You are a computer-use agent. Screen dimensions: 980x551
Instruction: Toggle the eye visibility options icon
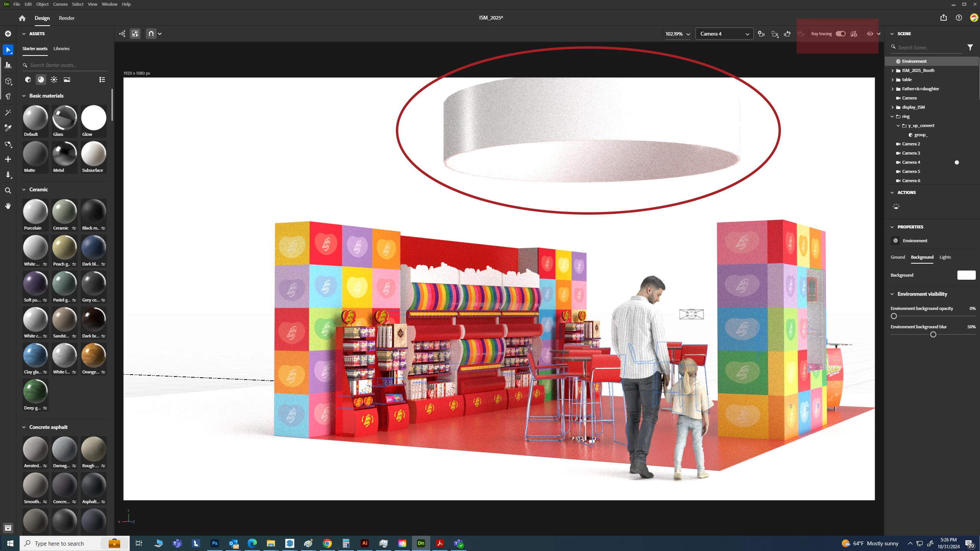pyautogui.click(x=870, y=34)
